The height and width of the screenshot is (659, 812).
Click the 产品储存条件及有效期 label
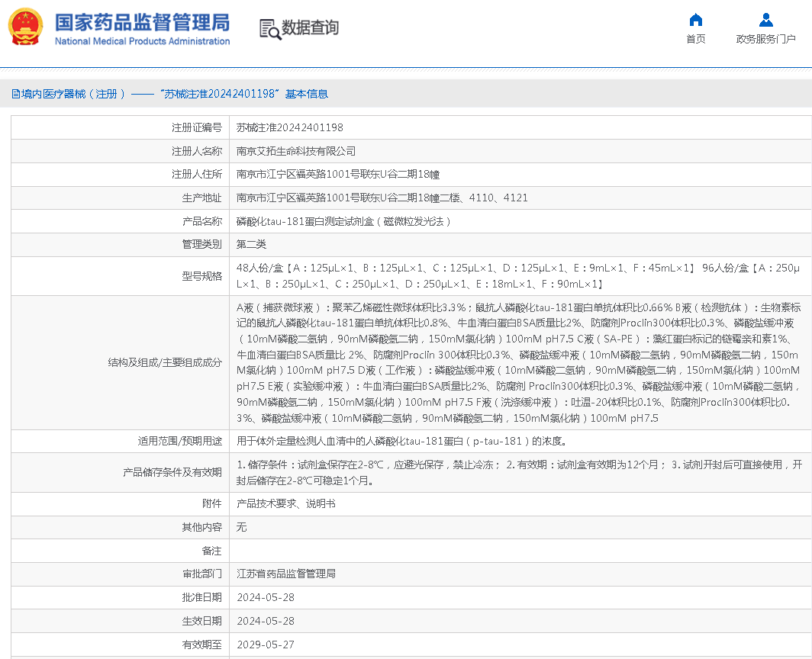coord(172,472)
